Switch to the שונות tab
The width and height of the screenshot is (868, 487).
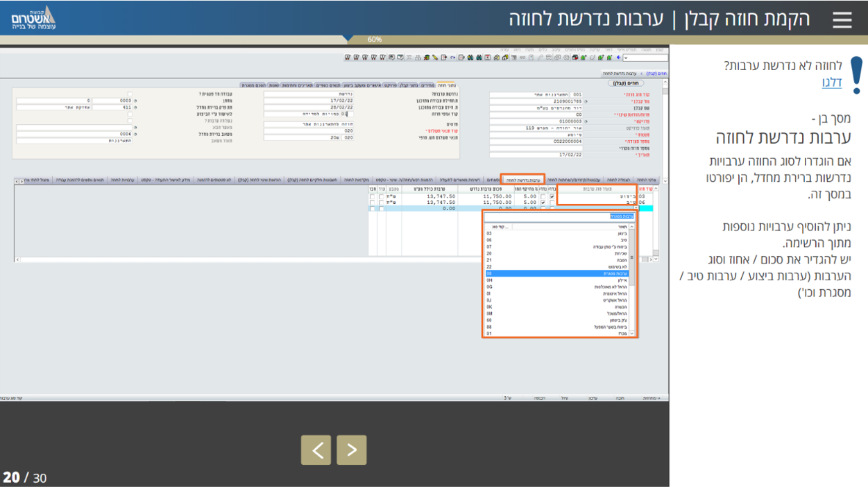pos(273,85)
